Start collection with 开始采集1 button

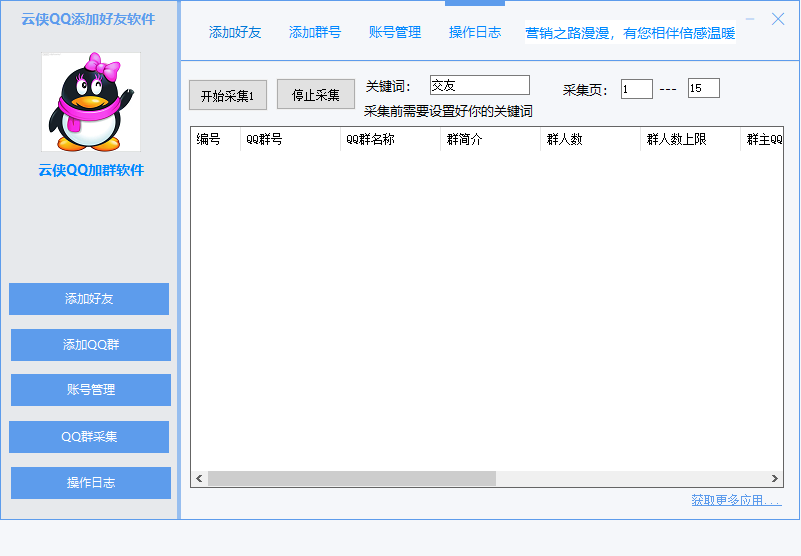coord(228,95)
